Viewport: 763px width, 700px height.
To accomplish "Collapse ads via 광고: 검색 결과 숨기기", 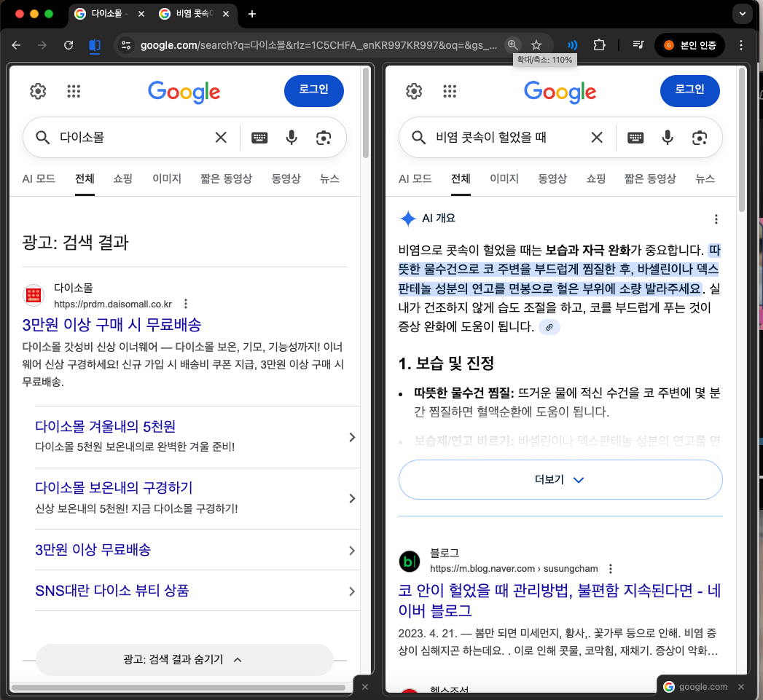I will 184,660.
